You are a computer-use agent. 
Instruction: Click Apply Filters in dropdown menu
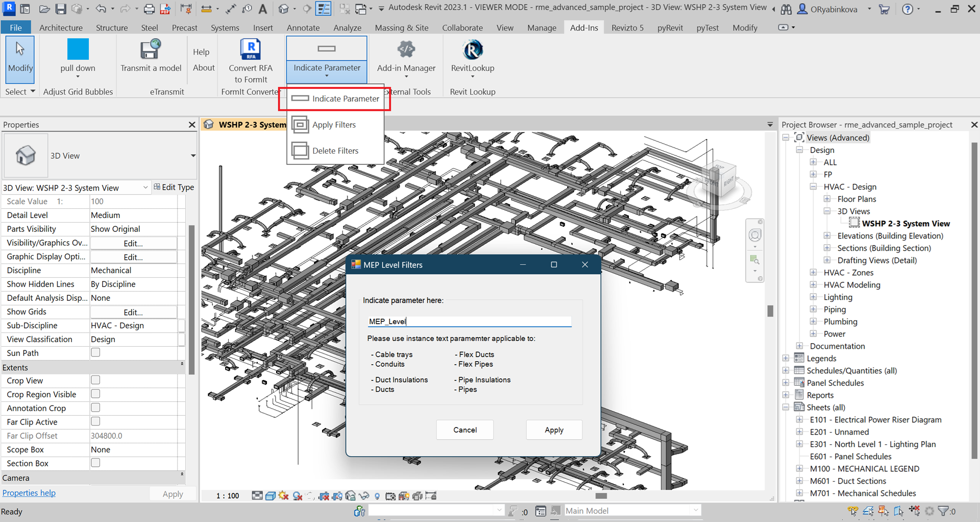click(334, 125)
